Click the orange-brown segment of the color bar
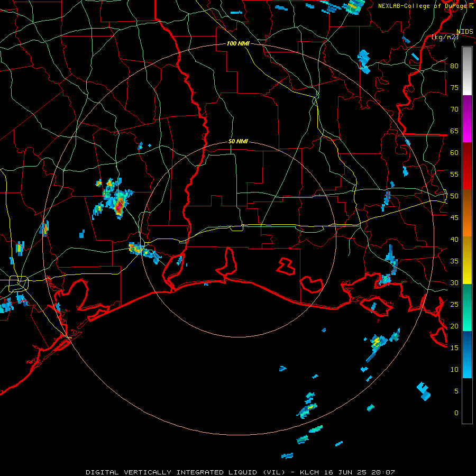 pyautogui.click(x=467, y=213)
